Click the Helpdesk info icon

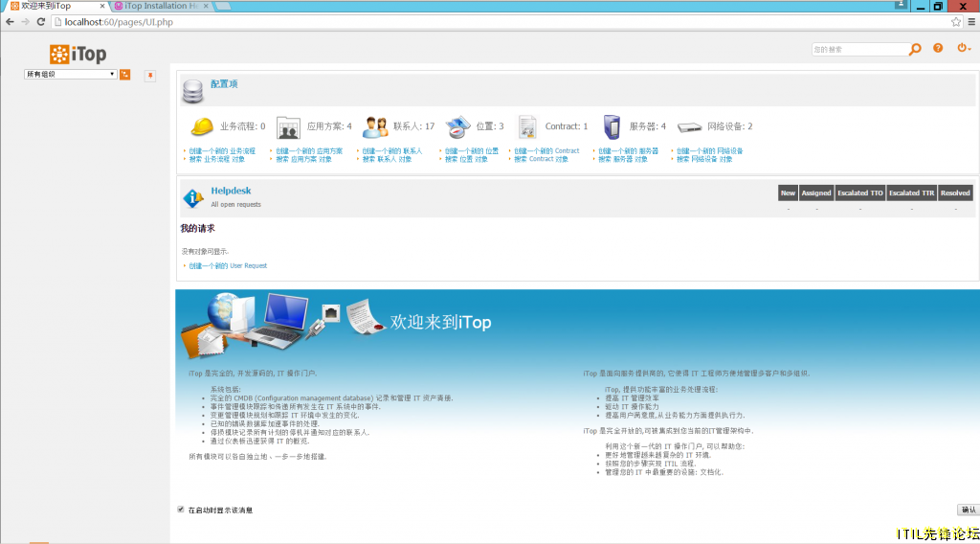193,198
